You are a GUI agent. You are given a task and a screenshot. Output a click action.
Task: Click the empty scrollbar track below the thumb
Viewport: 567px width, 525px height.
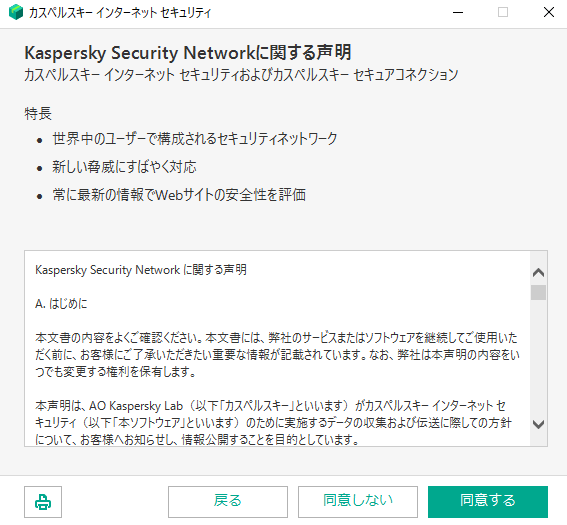[x=538, y=358]
